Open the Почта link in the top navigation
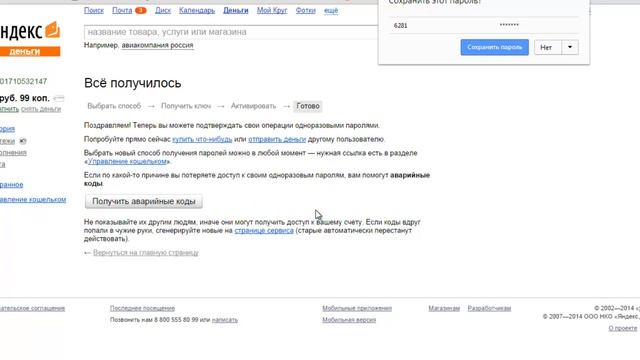Viewport: 640px width, 360px height. click(x=122, y=11)
